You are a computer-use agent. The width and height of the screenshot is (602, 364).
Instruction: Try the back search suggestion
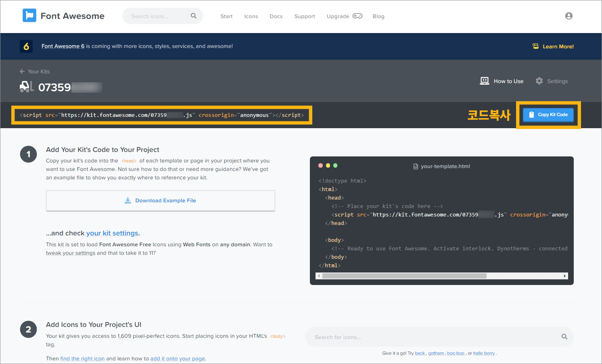(x=420, y=353)
